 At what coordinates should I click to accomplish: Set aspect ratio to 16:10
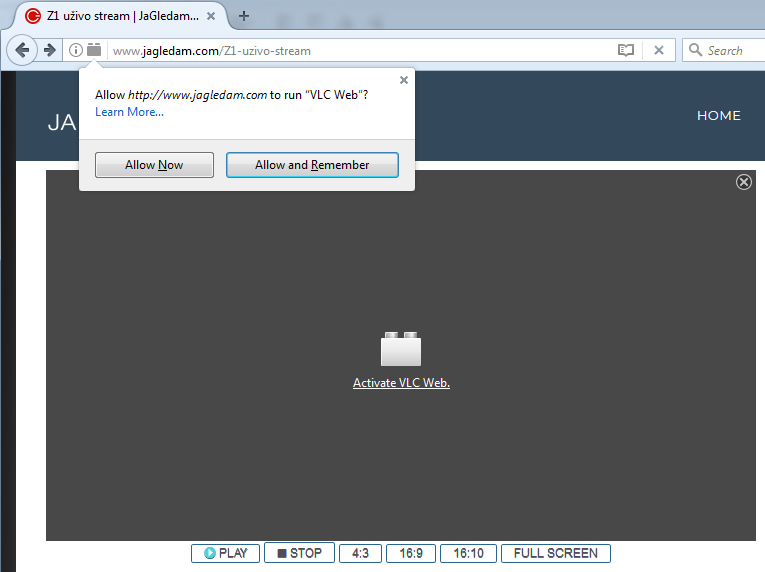coord(468,553)
